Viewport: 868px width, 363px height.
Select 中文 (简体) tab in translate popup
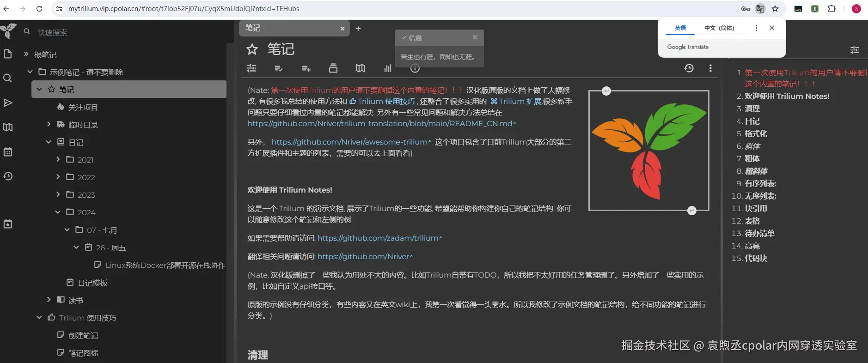tap(719, 28)
